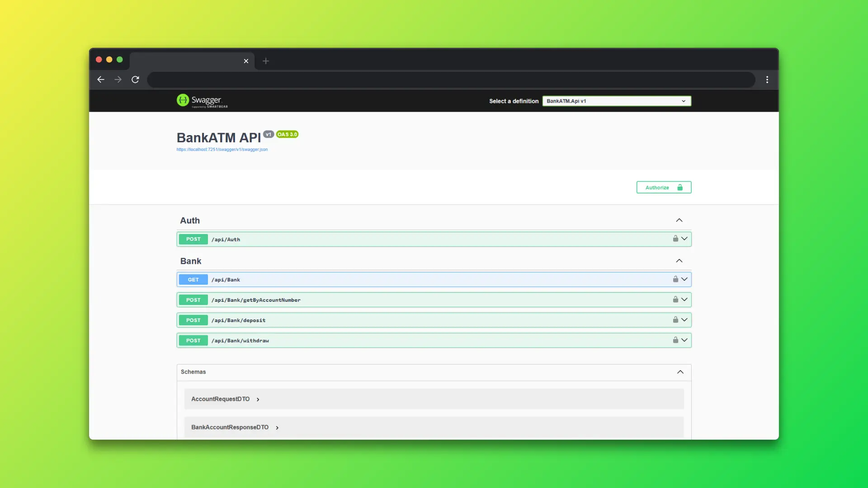Click lock icon on /api/Bank/deposit row

coord(675,320)
